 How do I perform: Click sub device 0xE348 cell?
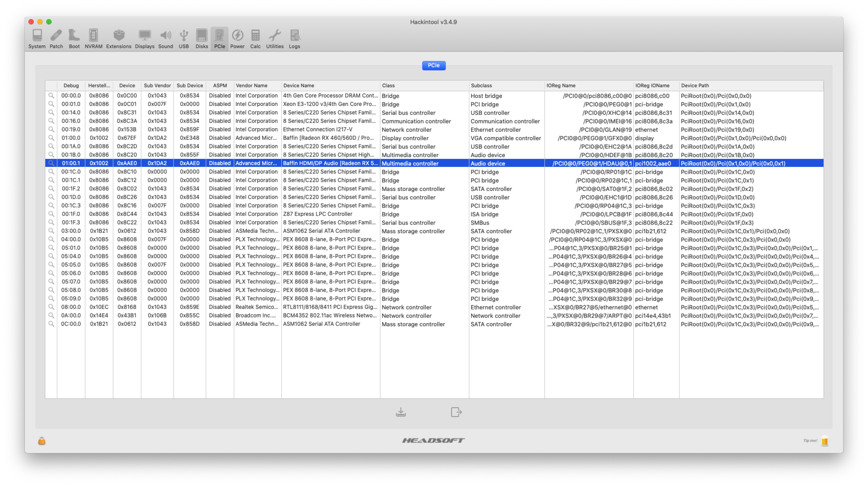[x=189, y=138]
